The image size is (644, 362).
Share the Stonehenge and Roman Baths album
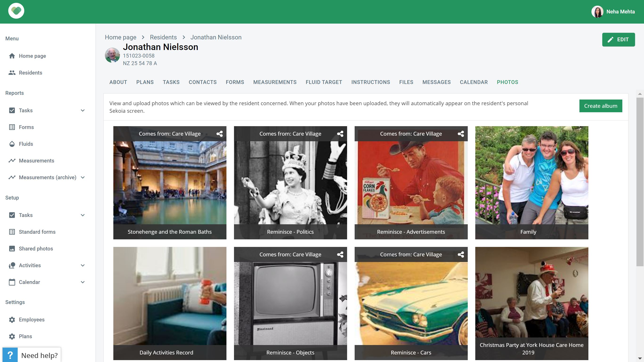[x=220, y=134]
